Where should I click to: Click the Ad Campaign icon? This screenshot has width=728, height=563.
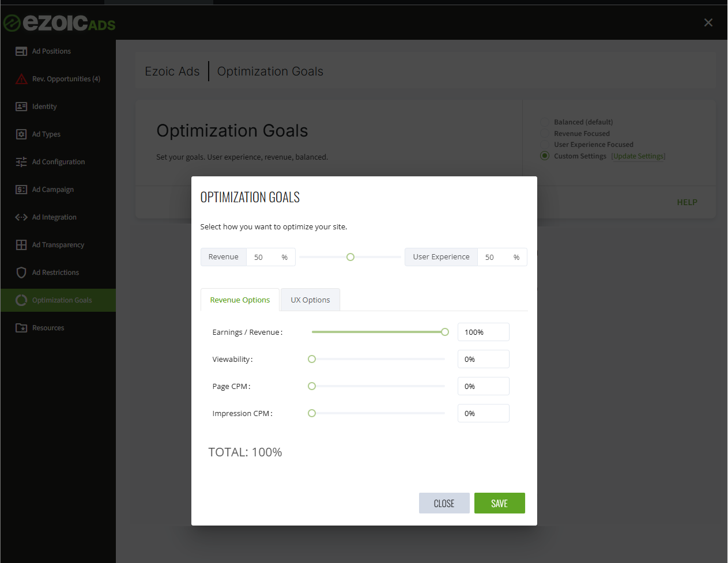click(21, 190)
